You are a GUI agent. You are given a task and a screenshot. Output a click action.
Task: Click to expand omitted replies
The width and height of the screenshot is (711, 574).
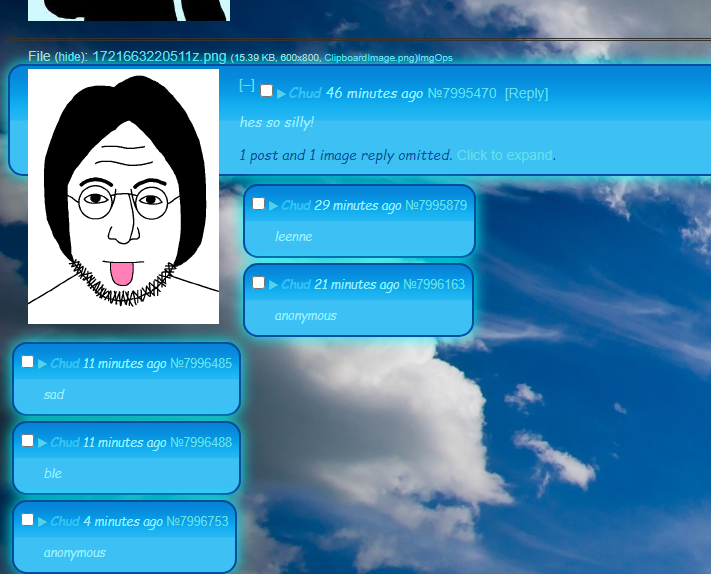tap(504, 155)
